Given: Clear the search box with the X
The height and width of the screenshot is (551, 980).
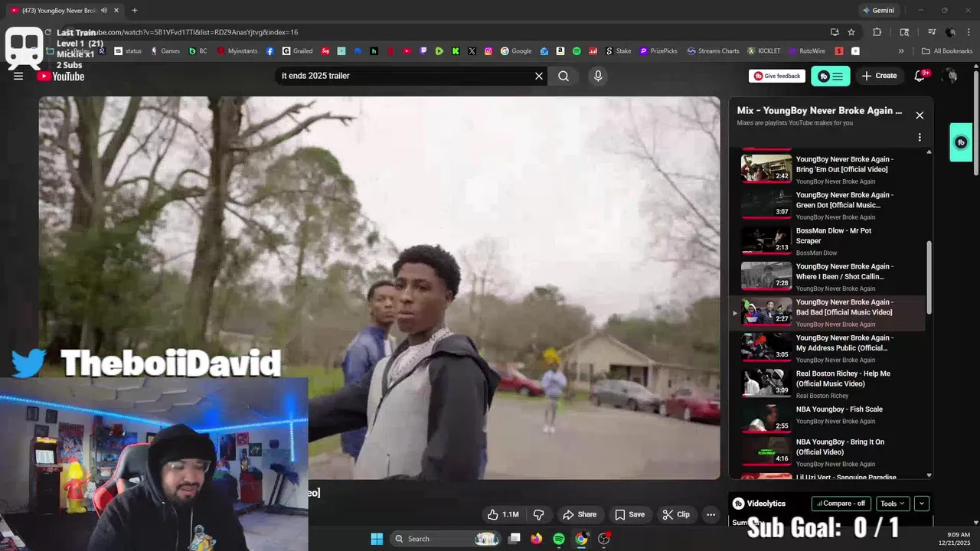Looking at the screenshot, I should pyautogui.click(x=539, y=76).
